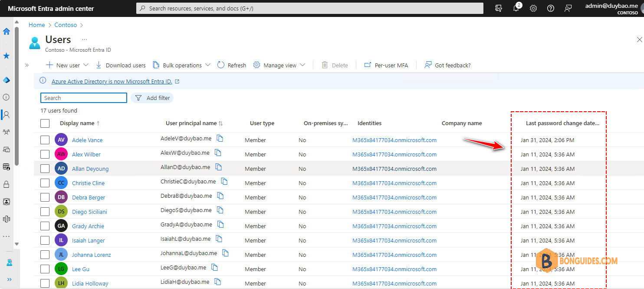Expand the New user dropdown
644x289 pixels.
(x=85, y=65)
